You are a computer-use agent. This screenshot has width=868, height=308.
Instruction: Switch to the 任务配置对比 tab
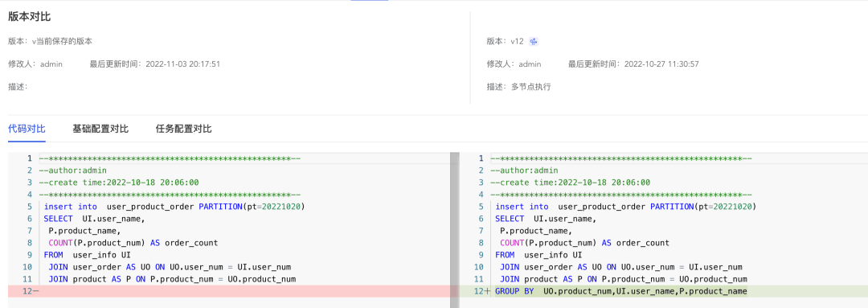pyautogui.click(x=184, y=129)
